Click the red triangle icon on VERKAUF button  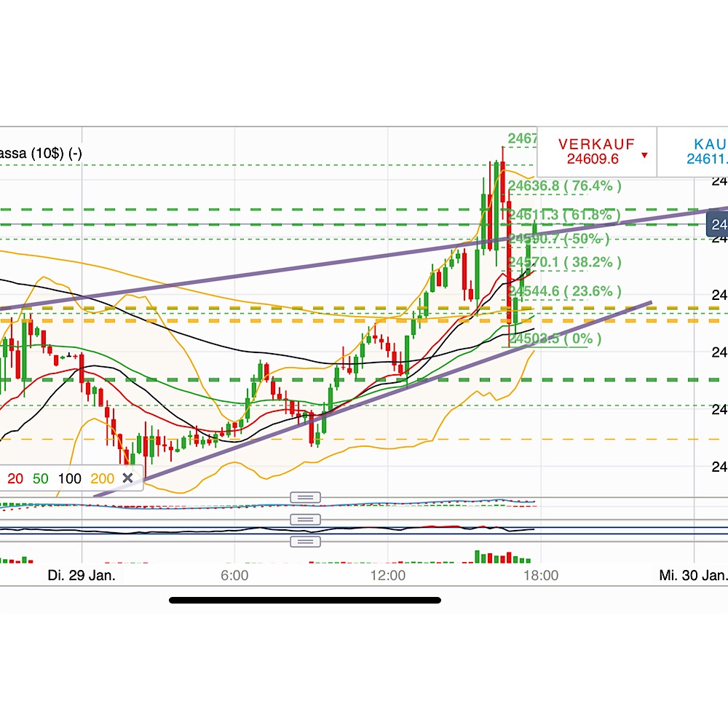[x=644, y=155]
